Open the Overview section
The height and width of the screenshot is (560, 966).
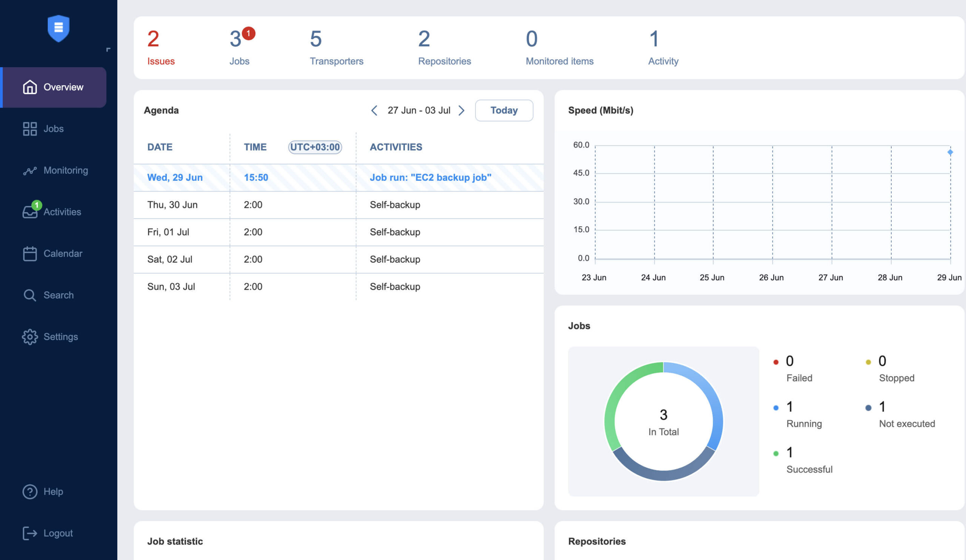point(64,87)
